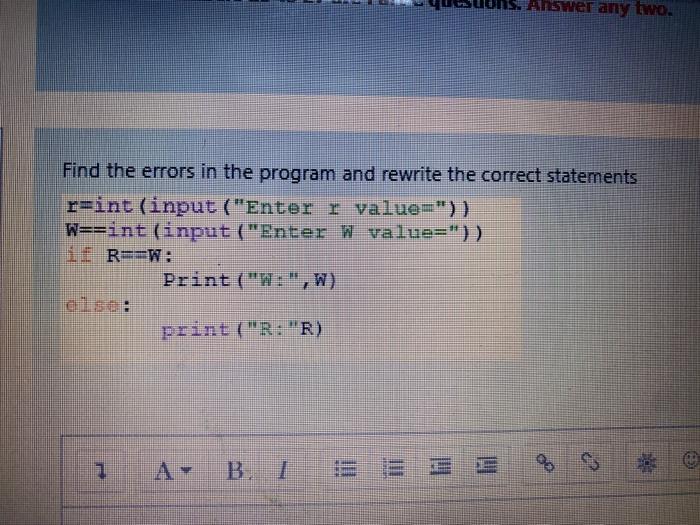Insert a link with chain icon
700x525 pixels.
[545, 463]
